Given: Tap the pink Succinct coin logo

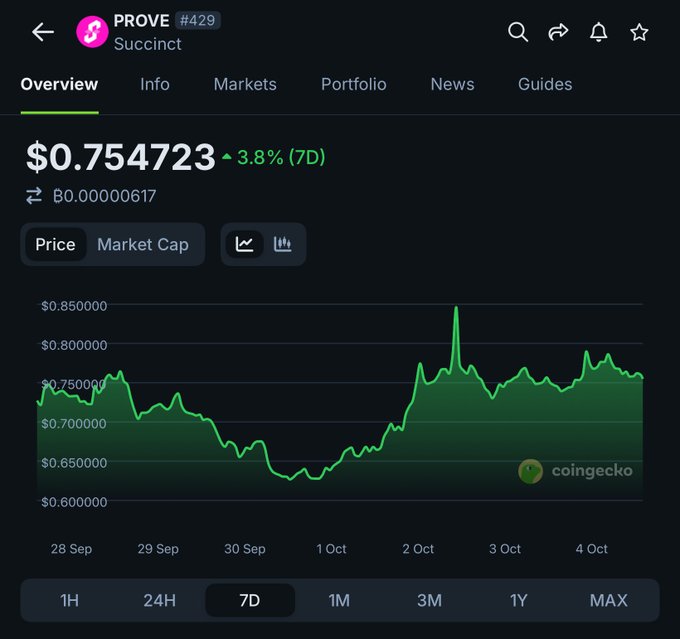Looking at the screenshot, I should coord(92,32).
